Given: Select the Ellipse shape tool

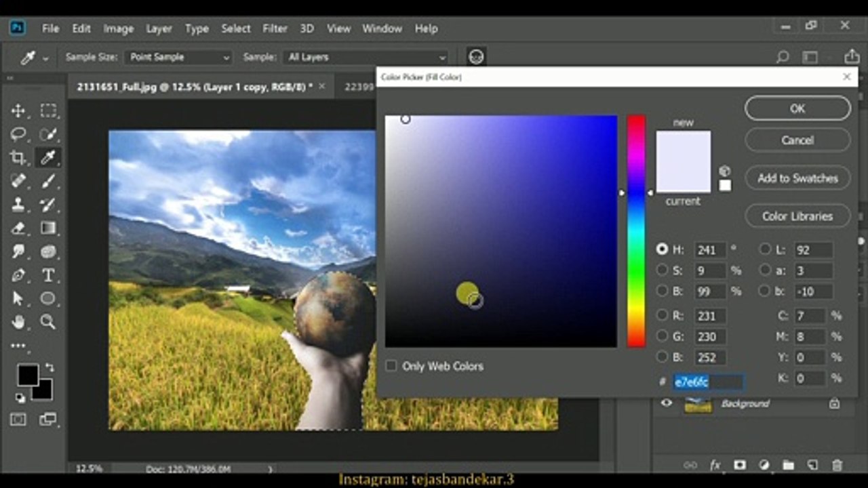Looking at the screenshot, I should pos(48,298).
